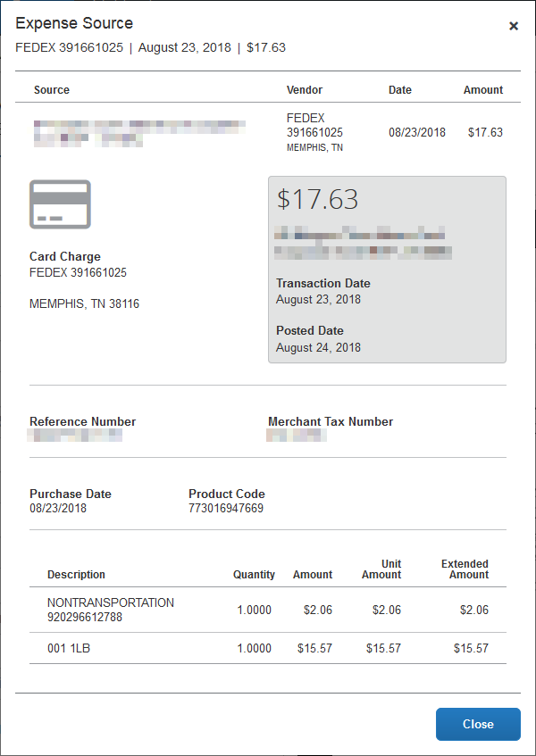Dismiss dialog with the X icon
Image resolution: width=536 pixels, height=756 pixels.
[x=514, y=26]
